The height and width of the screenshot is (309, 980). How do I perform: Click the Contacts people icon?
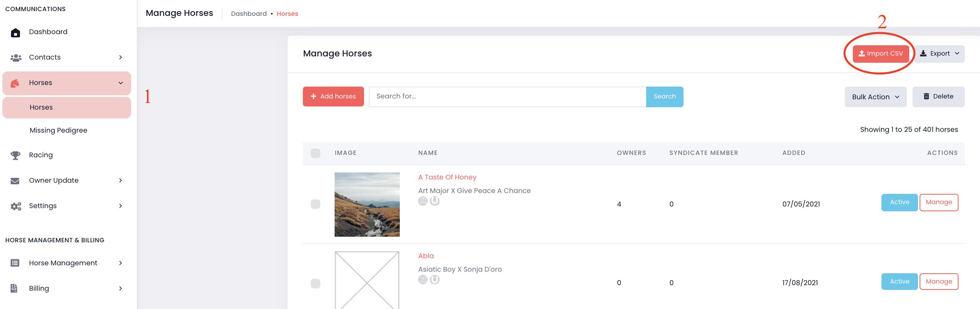pos(15,58)
